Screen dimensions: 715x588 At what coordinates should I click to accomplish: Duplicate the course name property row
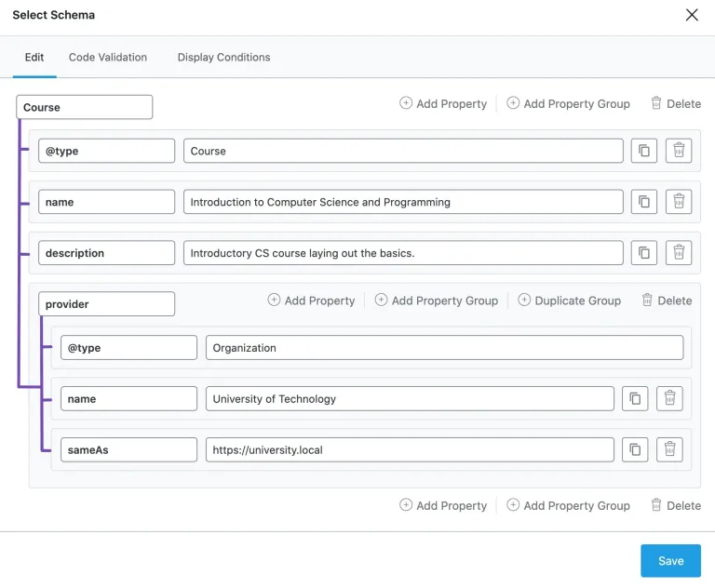point(644,202)
